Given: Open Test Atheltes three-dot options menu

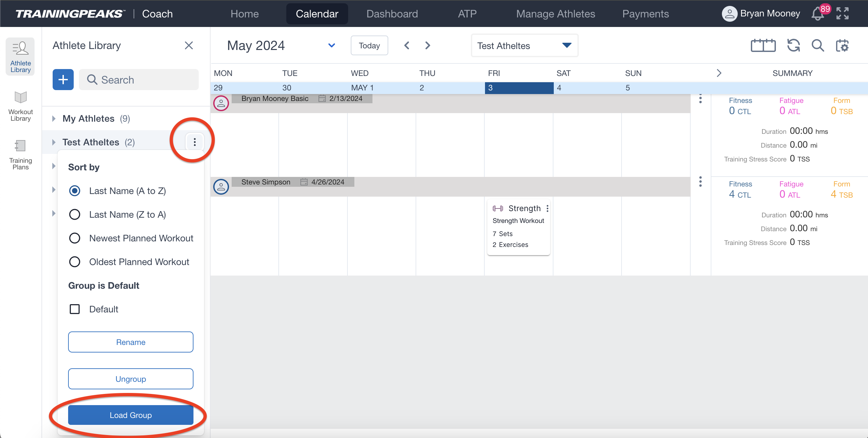Looking at the screenshot, I should (x=194, y=142).
